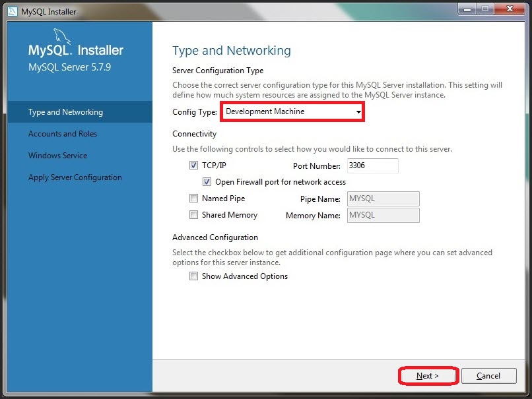
Task: Click the 'Pipe Name:' label
Action: coord(320,199)
